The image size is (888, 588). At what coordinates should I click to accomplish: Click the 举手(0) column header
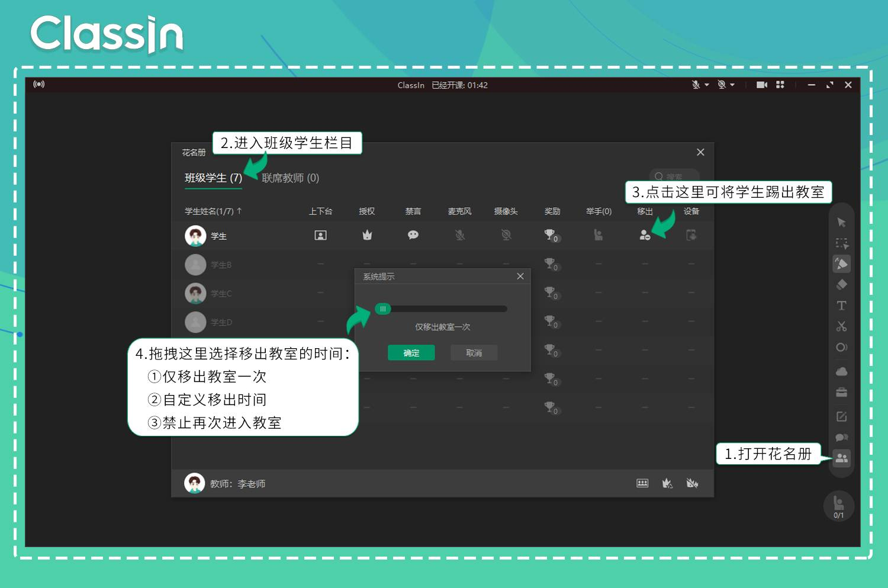click(599, 211)
